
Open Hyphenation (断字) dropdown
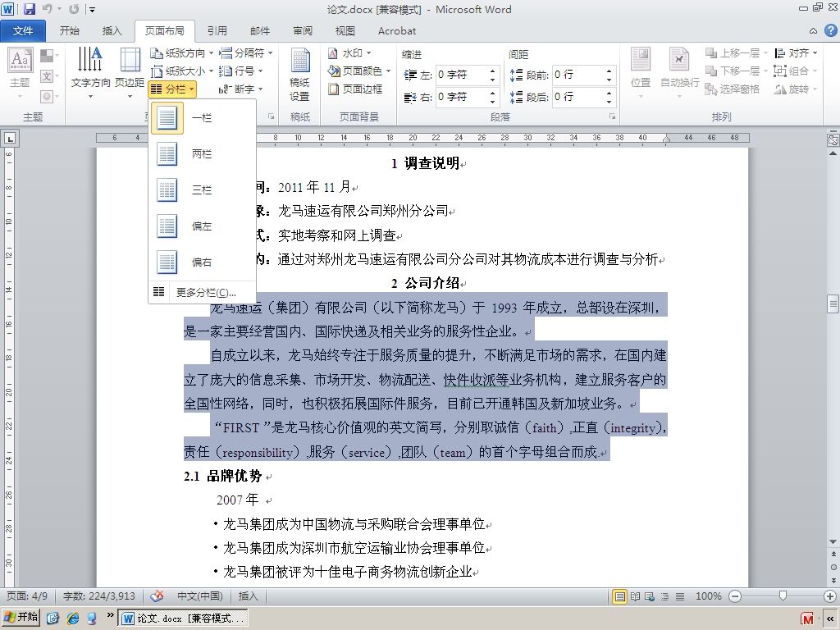click(x=241, y=89)
